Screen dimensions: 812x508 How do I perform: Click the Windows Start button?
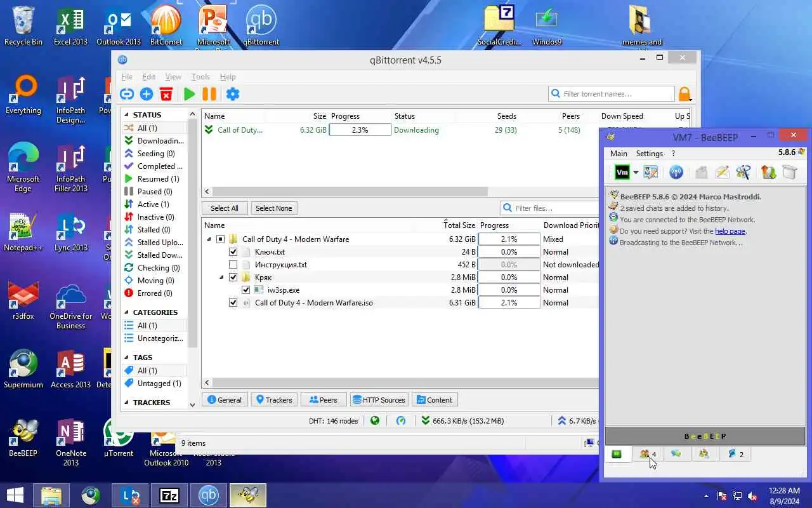15,495
